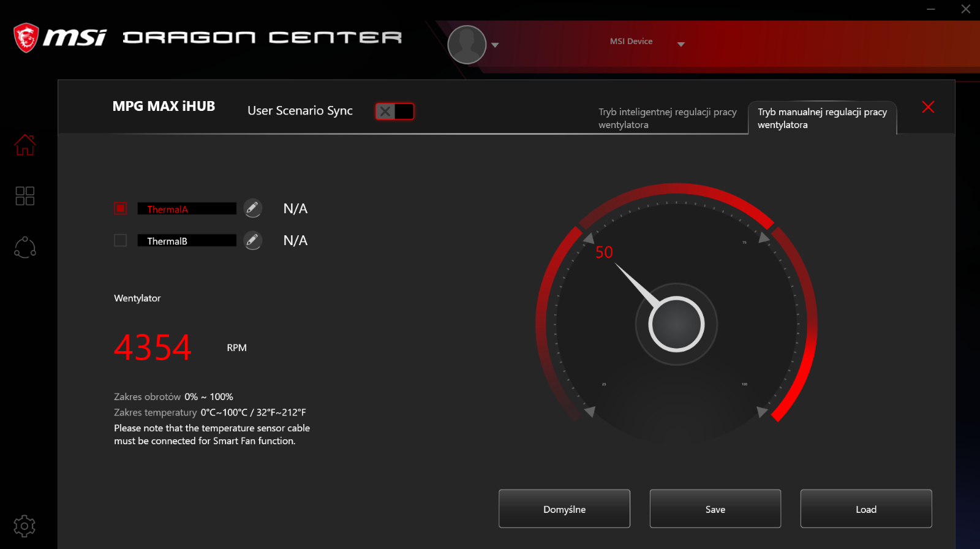Screen dimensions: 980x549
Task: Click the MPG MAX iHUB title
Action: tap(164, 106)
